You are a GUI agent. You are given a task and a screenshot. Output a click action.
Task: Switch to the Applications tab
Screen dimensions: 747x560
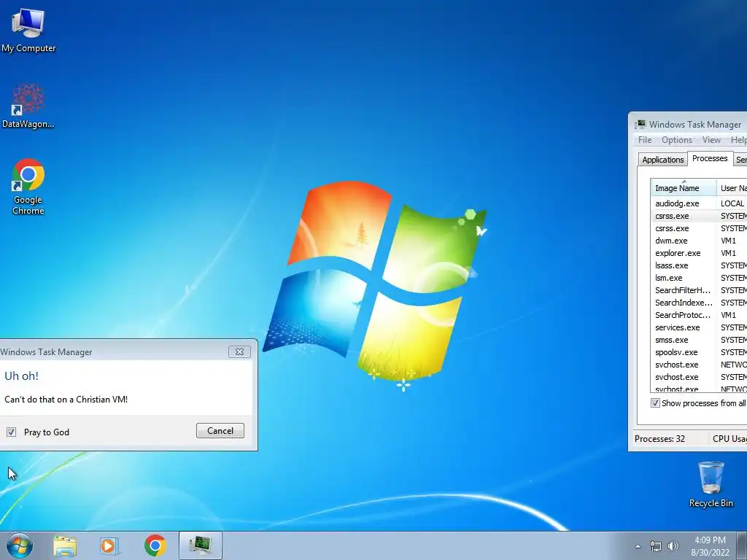coord(662,160)
